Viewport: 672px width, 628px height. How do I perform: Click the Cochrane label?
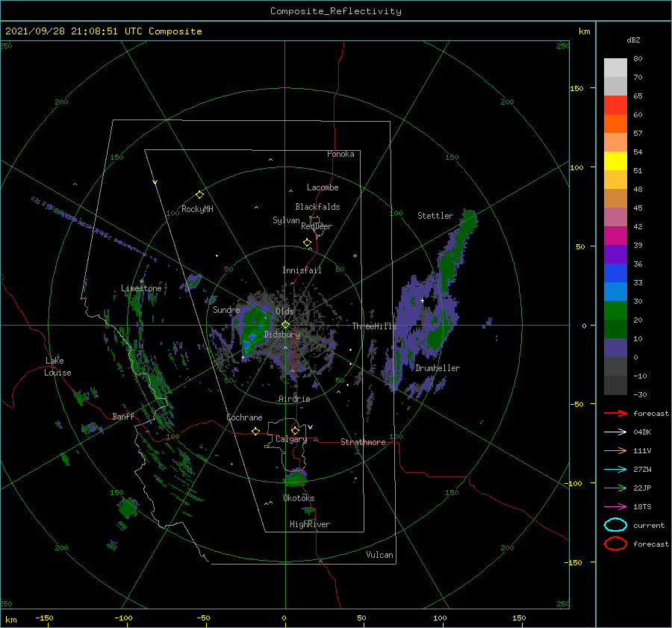pyautogui.click(x=244, y=417)
